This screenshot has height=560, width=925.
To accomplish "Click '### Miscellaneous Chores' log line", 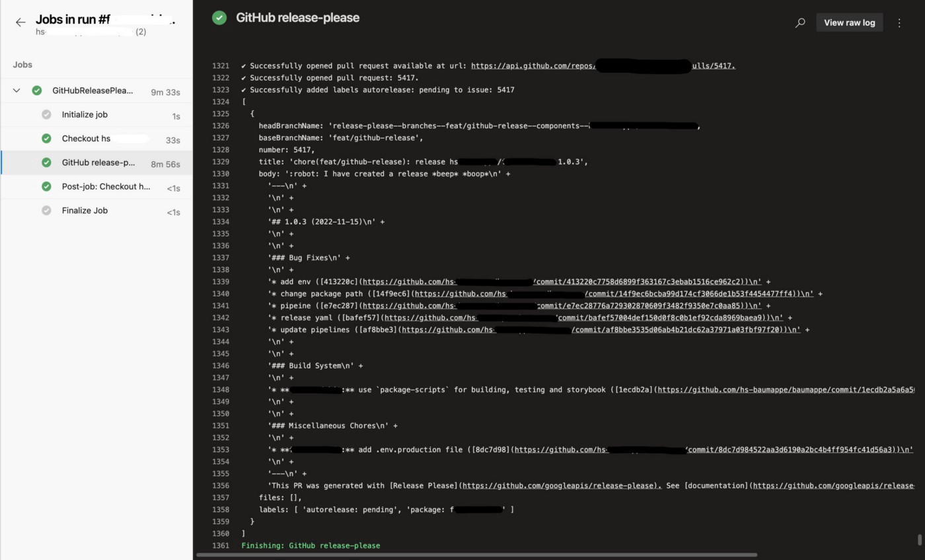I will (332, 426).
